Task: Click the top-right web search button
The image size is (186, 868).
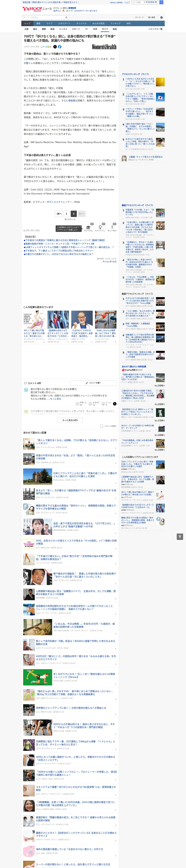Action: pyautogui.click(x=161, y=2)
